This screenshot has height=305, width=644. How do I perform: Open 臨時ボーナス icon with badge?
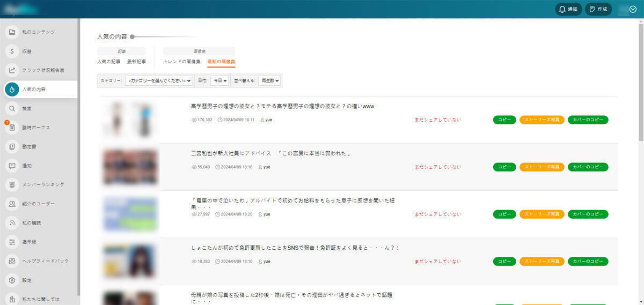12,128
